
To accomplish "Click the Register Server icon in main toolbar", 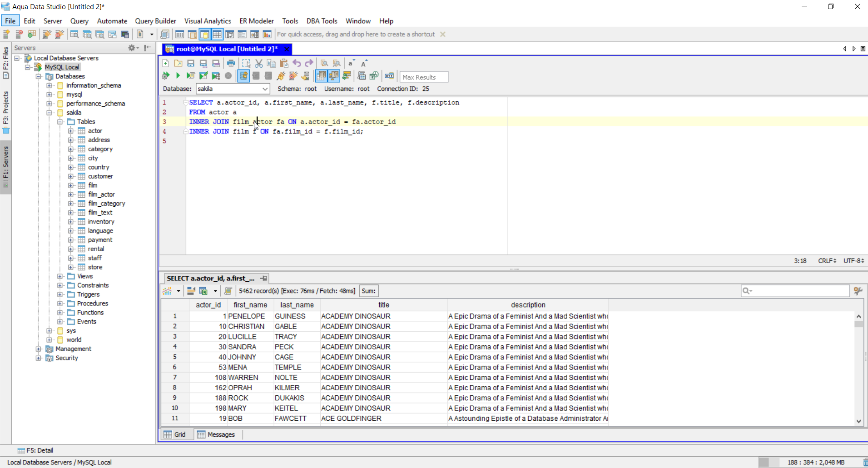I will [7, 35].
